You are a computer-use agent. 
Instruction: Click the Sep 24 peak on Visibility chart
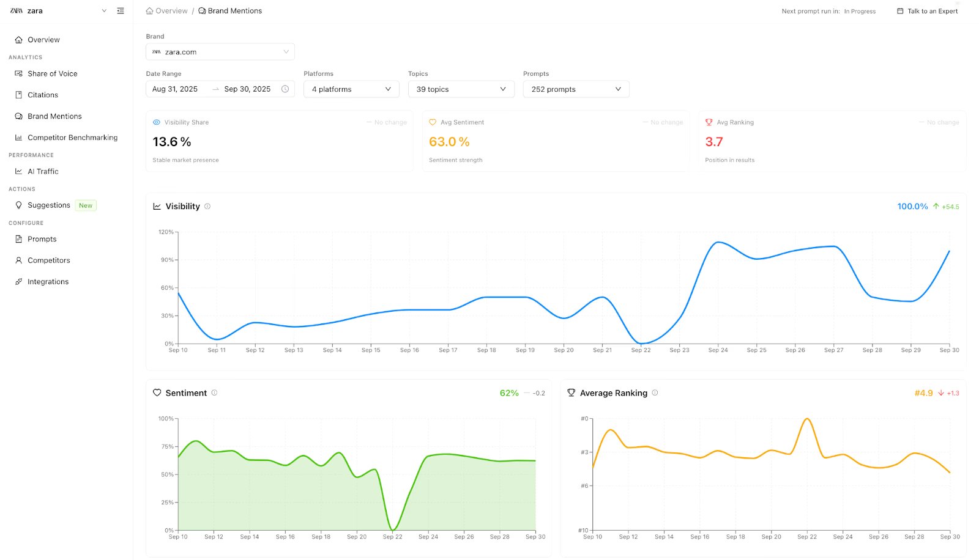[x=718, y=243]
